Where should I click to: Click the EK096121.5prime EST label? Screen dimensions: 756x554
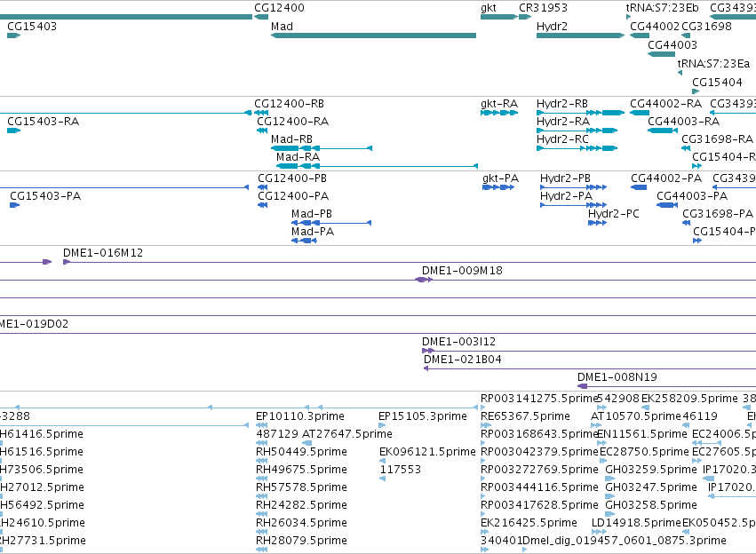click(427, 452)
